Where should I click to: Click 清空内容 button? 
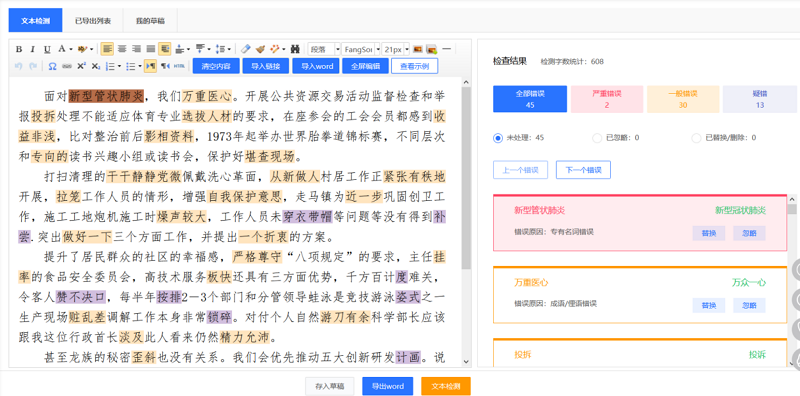coord(215,66)
